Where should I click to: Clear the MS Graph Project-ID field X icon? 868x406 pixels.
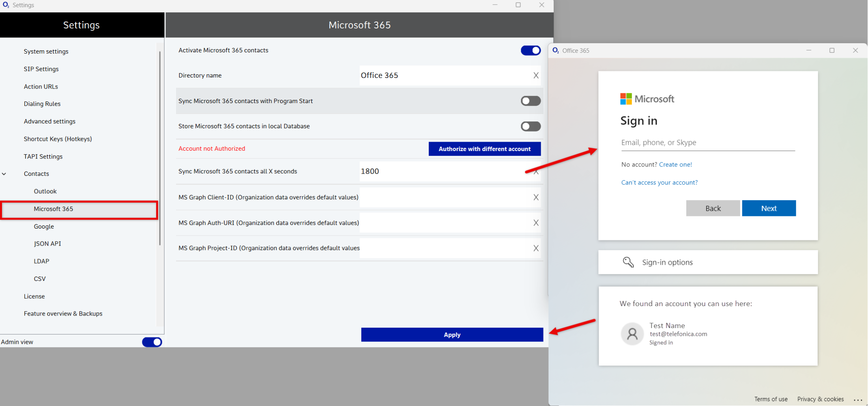pos(536,248)
